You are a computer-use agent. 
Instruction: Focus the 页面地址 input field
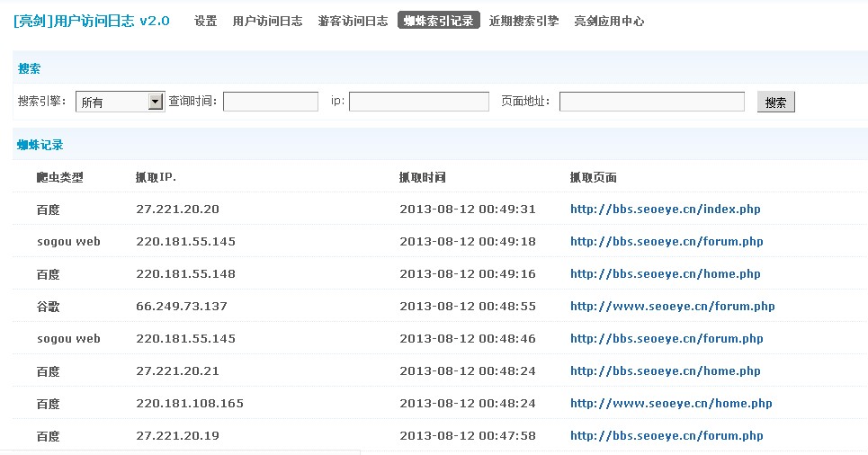click(x=651, y=102)
